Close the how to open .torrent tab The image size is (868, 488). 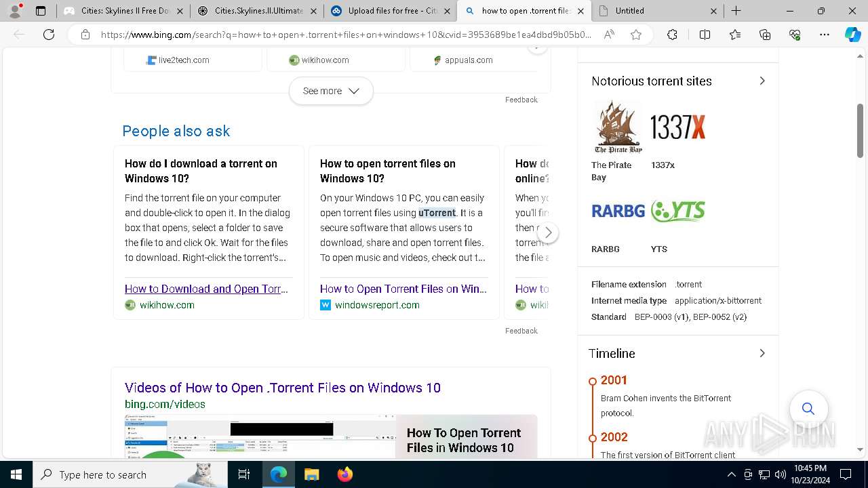pos(580,11)
